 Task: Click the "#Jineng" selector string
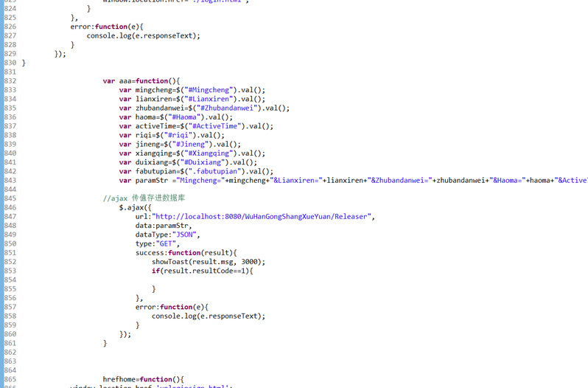pyautogui.click(x=190, y=144)
